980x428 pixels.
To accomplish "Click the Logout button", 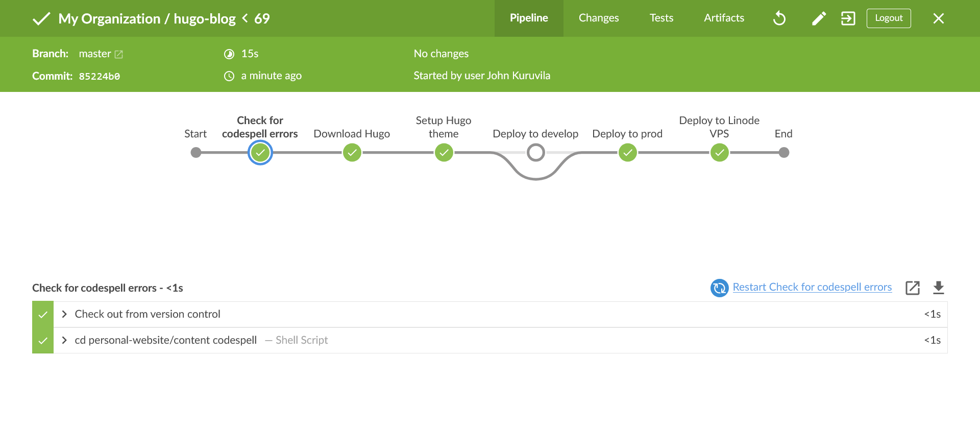I will 889,18.
